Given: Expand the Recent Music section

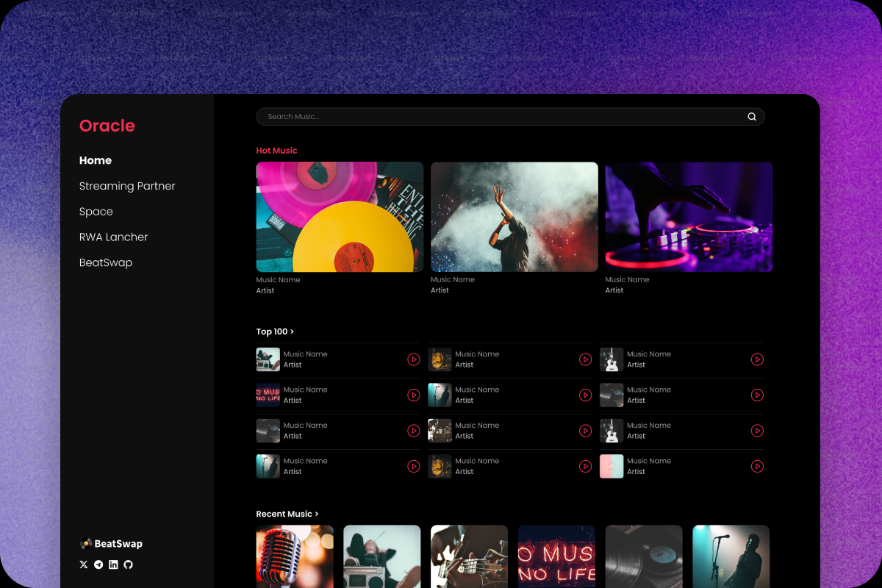Looking at the screenshot, I should pyautogui.click(x=287, y=514).
